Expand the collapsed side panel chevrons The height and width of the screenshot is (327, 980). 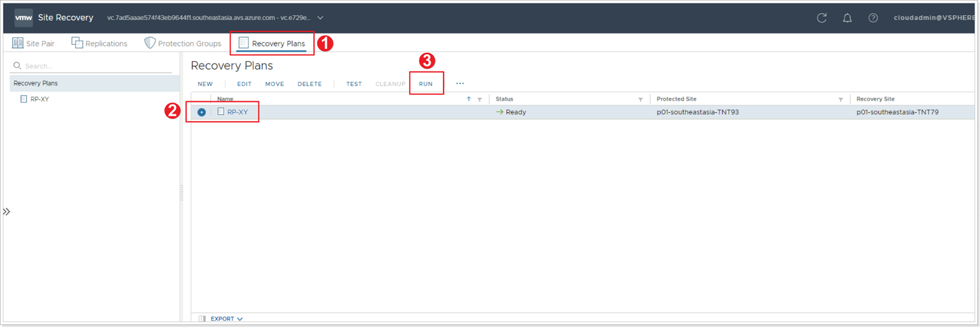tap(6, 212)
